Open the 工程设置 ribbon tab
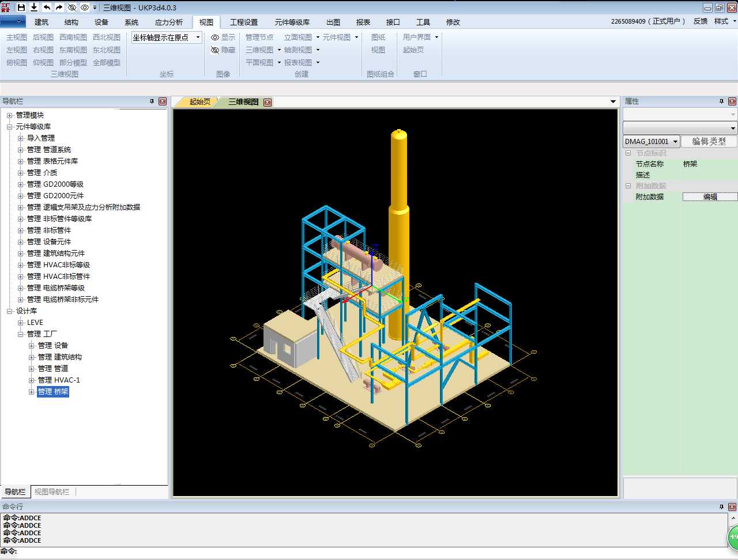Image resolution: width=738 pixels, height=560 pixels. coord(244,22)
